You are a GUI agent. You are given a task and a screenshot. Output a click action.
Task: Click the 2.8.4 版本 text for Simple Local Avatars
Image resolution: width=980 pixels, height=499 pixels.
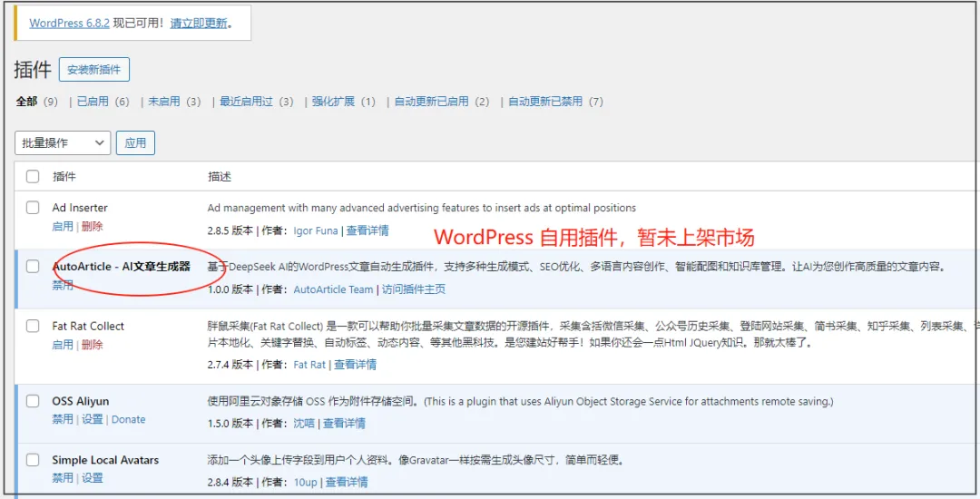(230, 482)
